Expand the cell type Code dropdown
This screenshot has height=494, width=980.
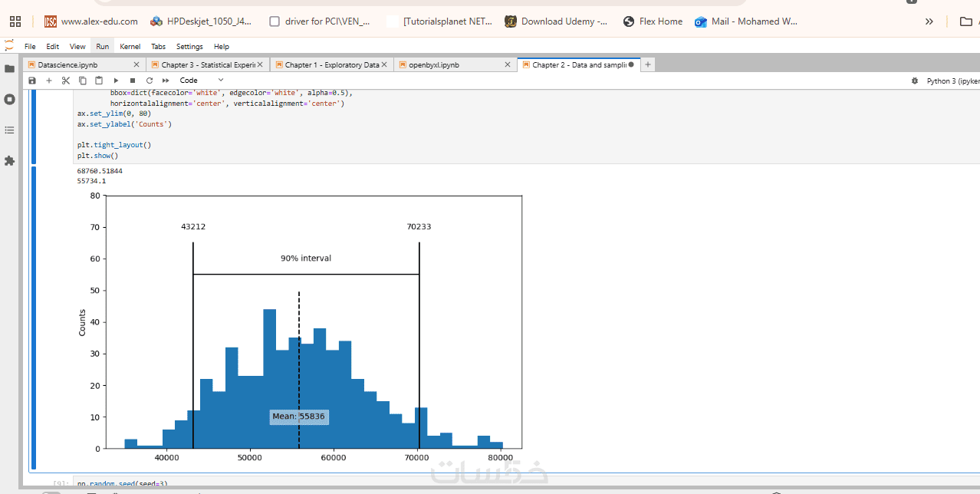coord(202,81)
